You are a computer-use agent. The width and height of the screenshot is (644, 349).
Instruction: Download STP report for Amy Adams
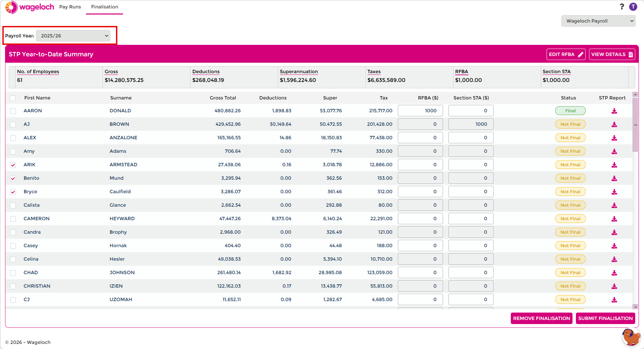tap(614, 151)
